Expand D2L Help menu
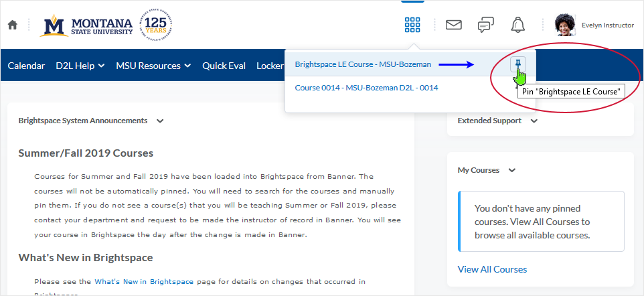The image size is (644, 296). pyautogui.click(x=80, y=66)
